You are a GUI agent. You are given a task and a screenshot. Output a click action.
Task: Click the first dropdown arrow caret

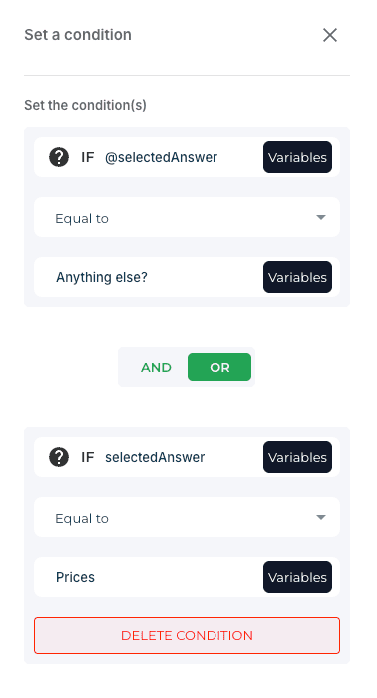click(x=321, y=217)
